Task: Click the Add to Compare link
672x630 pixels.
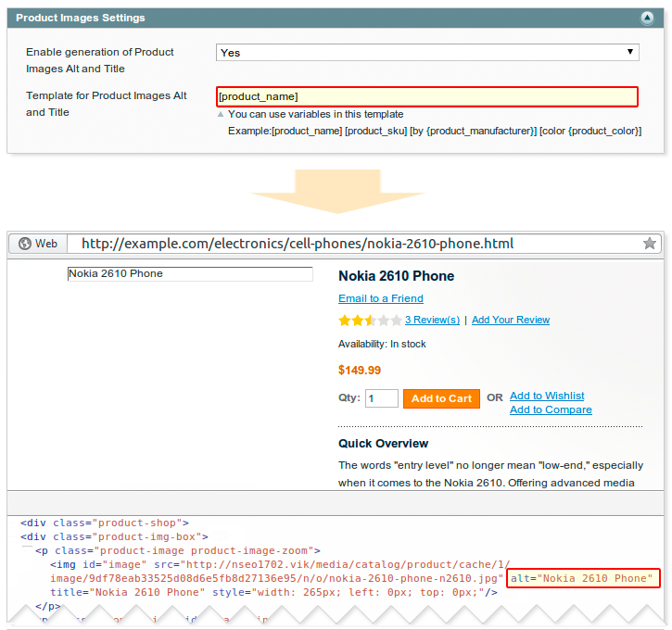Action: (551, 409)
